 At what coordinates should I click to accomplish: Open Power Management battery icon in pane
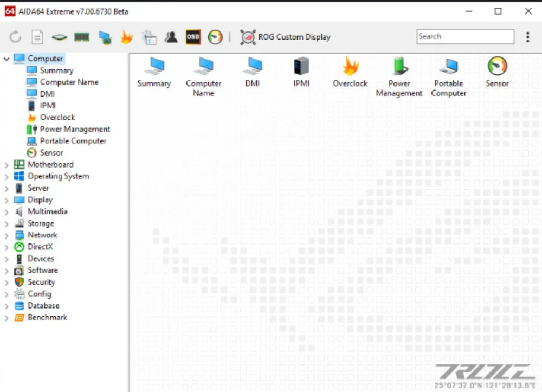tap(399, 78)
